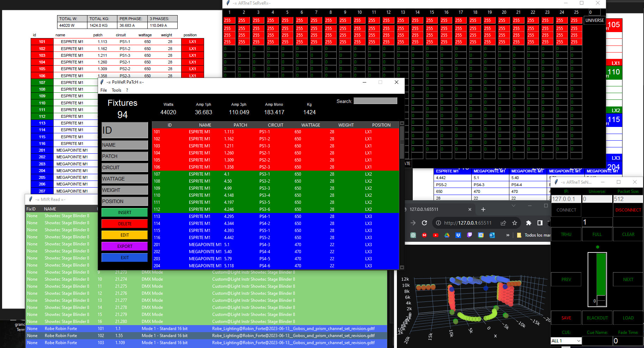
Task: Bookmark this page with the star icon
Action: (x=515, y=223)
